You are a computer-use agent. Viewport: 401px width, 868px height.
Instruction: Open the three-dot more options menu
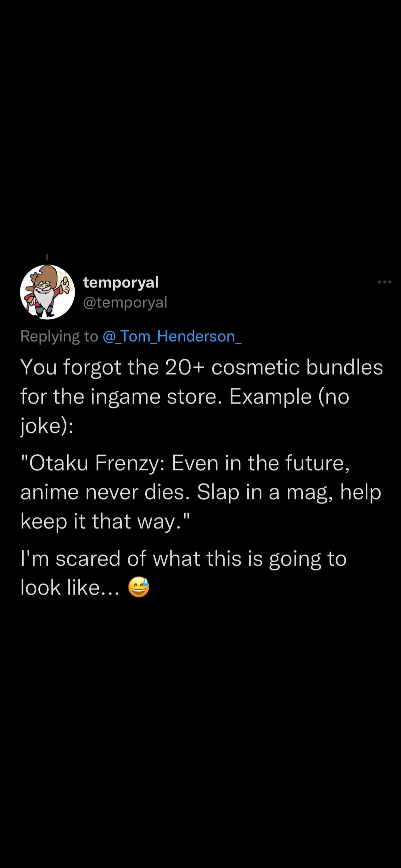(384, 282)
